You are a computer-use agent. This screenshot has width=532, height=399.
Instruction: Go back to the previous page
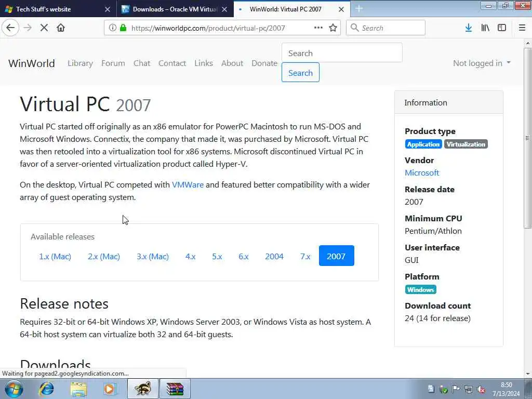coord(10,28)
